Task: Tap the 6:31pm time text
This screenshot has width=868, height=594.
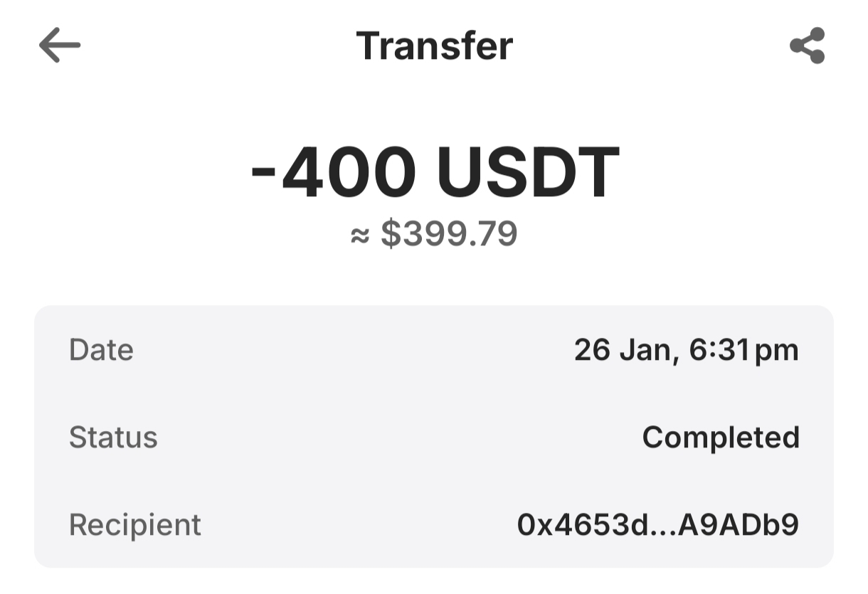Action: point(744,350)
